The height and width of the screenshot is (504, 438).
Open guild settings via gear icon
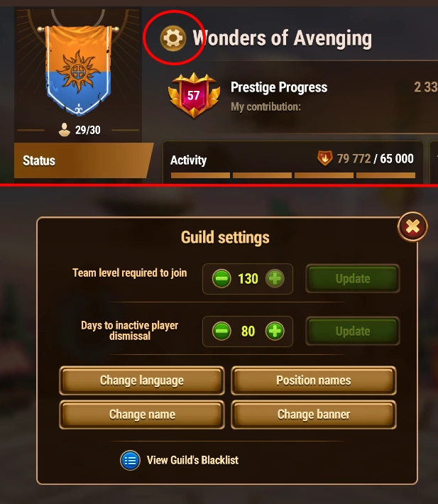(x=173, y=38)
